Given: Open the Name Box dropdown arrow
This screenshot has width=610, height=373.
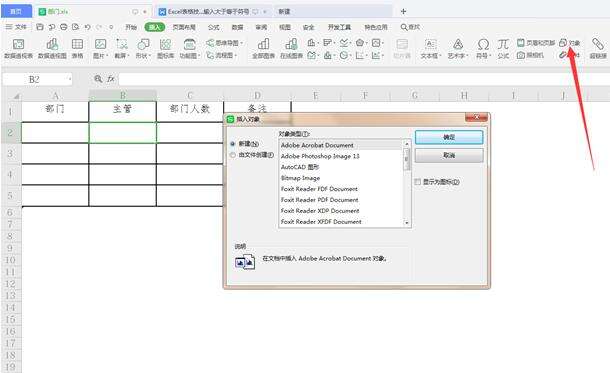Looking at the screenshot, I should pos(70,79).
